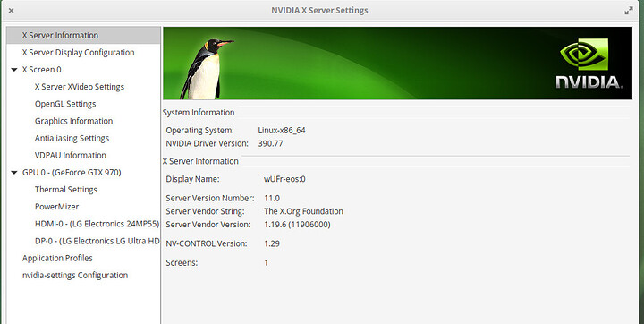Close the NVIDIA X Server Settings window
This screenshot has height=324, width=644.
click(x=11, y=10)
